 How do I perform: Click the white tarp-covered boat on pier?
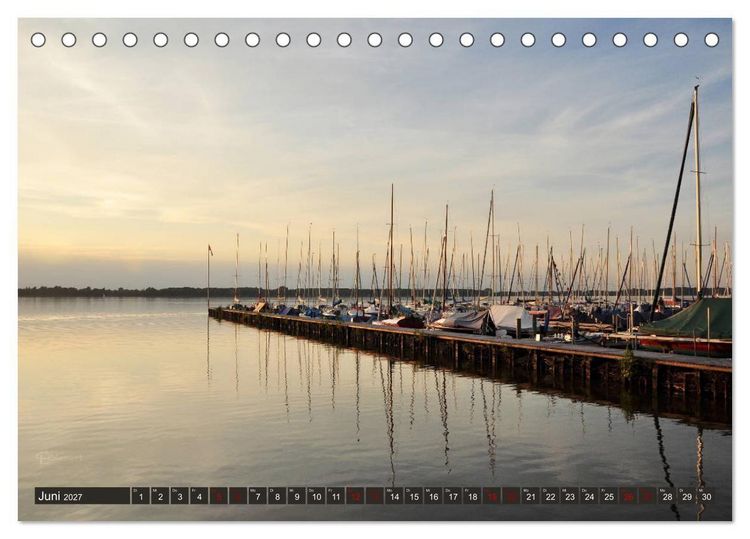(509, 317)
